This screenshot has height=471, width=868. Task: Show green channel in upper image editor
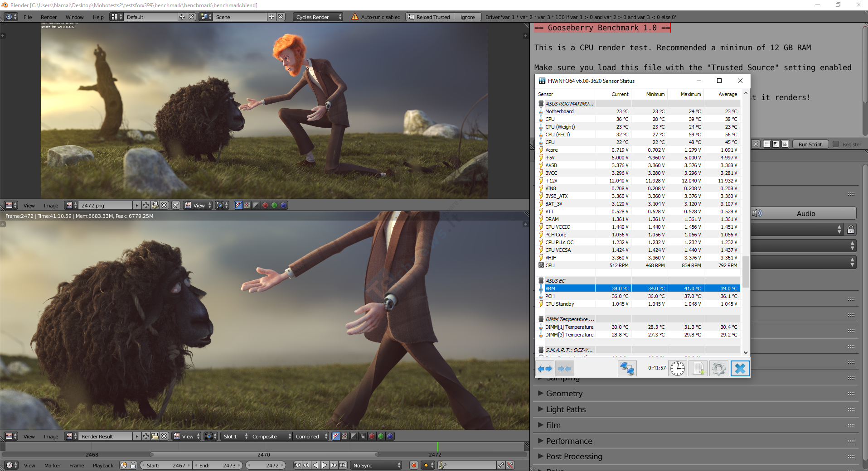274,205
